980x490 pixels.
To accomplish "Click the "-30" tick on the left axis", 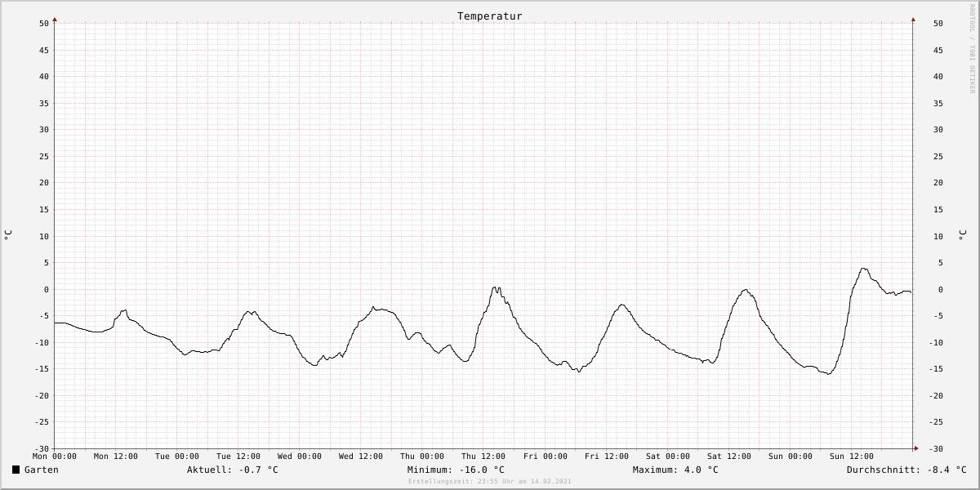I will point(42,449).
